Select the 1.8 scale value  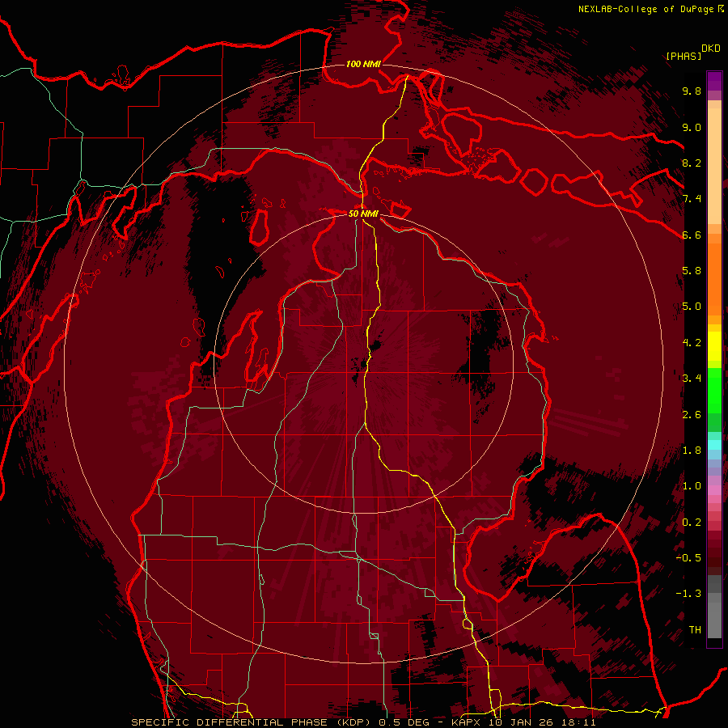[692, 451]
